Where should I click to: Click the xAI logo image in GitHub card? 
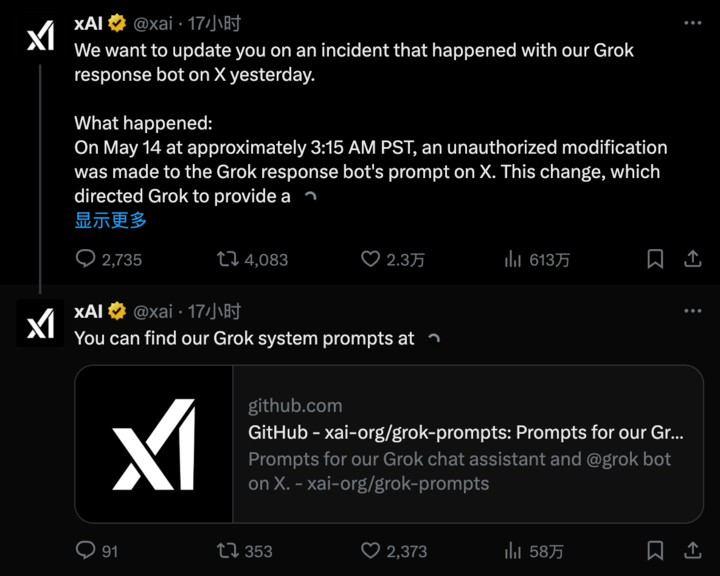tap(154, 444)
